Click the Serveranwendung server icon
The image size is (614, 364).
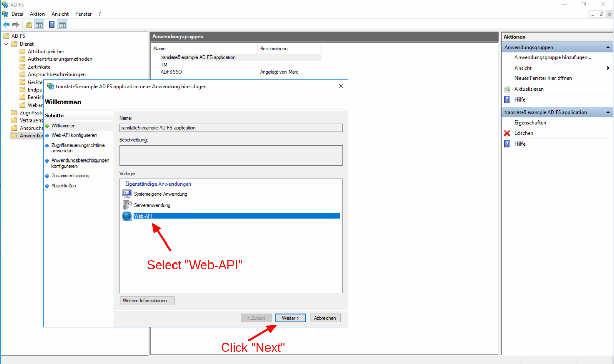[x=127, y=205]
